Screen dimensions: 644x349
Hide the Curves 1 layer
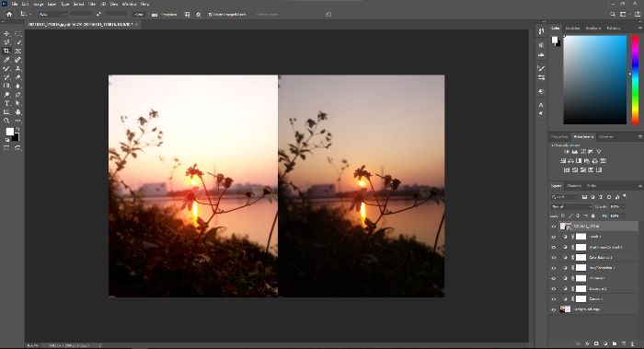point(554,299)
